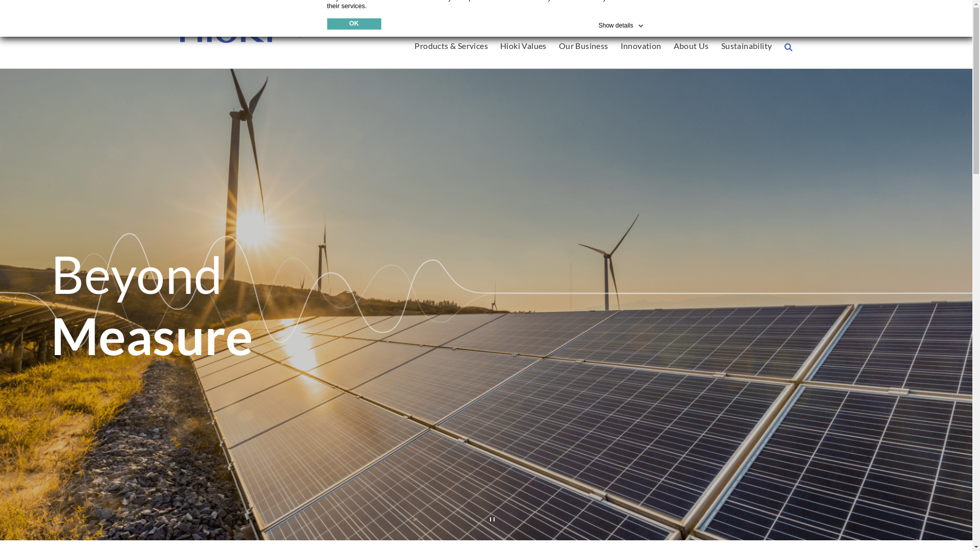The height and width of the screenshot is (551, 980).
Task: Navigate to About Us
Action: pos(691,46)
